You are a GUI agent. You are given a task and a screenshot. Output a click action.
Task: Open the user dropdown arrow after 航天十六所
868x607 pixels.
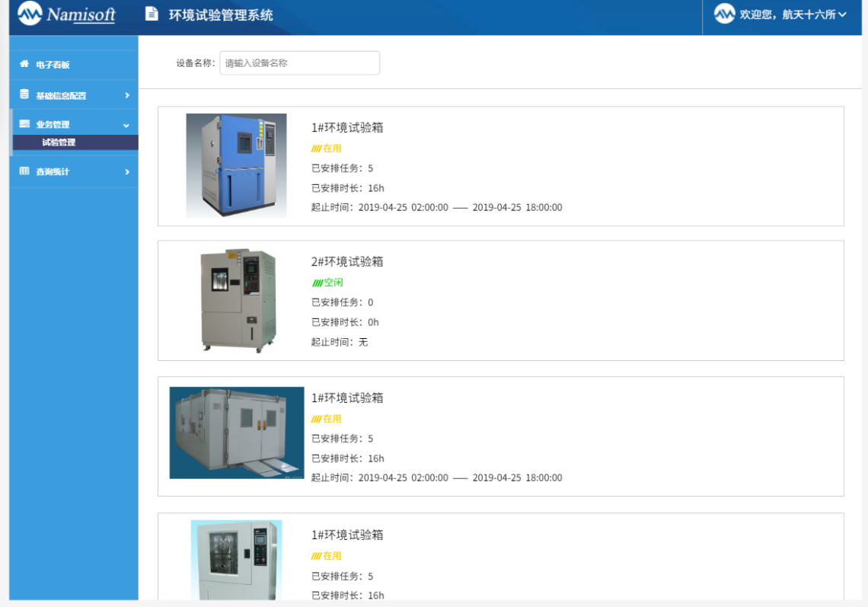pyautogui.click(x=842, y=14)
